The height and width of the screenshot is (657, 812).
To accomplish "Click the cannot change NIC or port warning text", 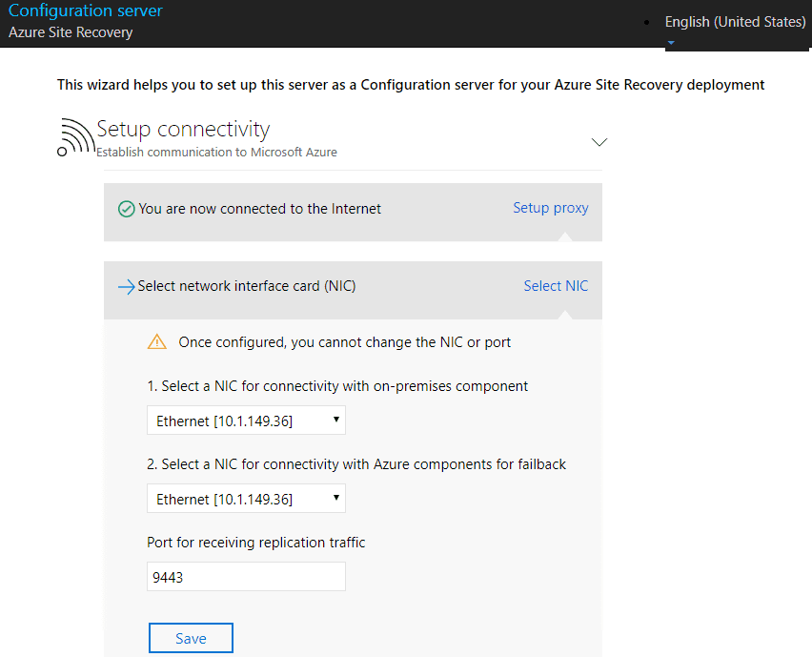I will click(x=345, y=342).
